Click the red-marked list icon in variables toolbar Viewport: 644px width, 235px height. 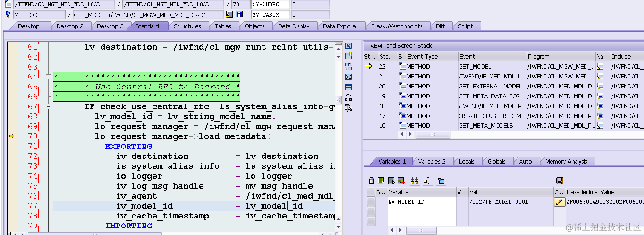coord(401,181)
